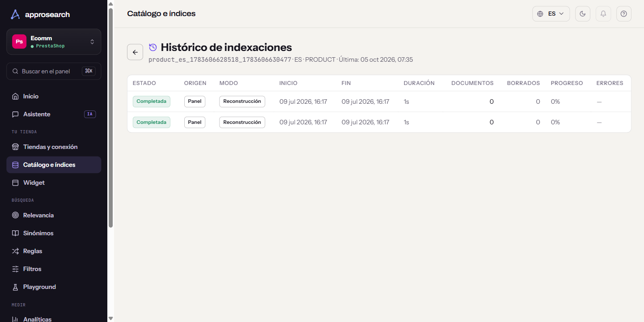Go to Inicio in the sidebar
Screen dimensions: 644x322
(54, 96)
